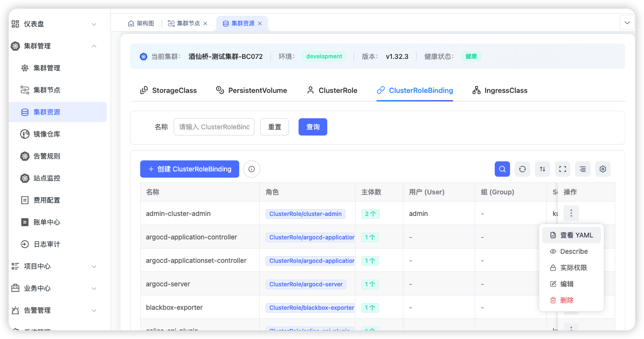Open actions menu for admin-cluster-admin row

[x=571, y=213]
